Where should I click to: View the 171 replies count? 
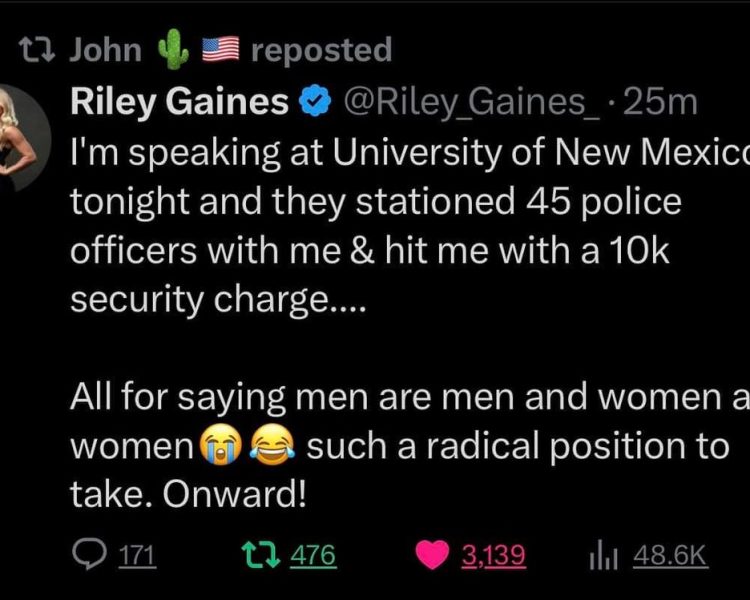click(x=135, y=556)
